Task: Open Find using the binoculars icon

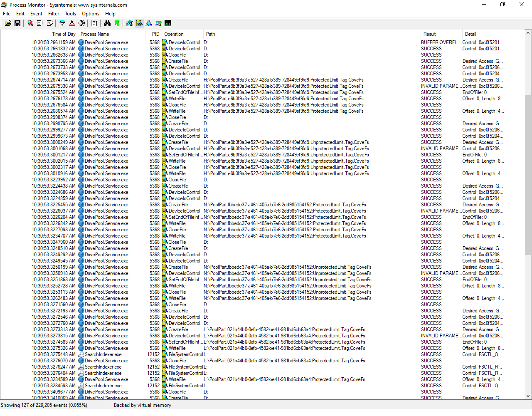Action: 108,23
